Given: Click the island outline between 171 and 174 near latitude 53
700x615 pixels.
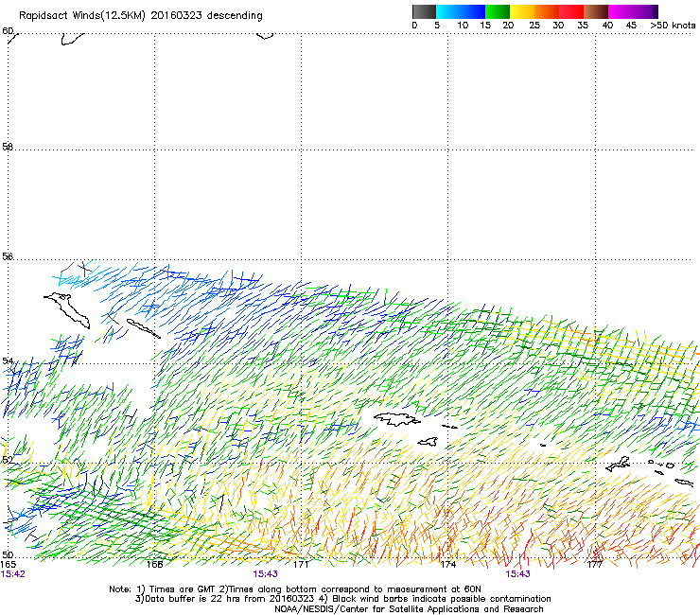Looking at the screenshot, I should point(397,419).
